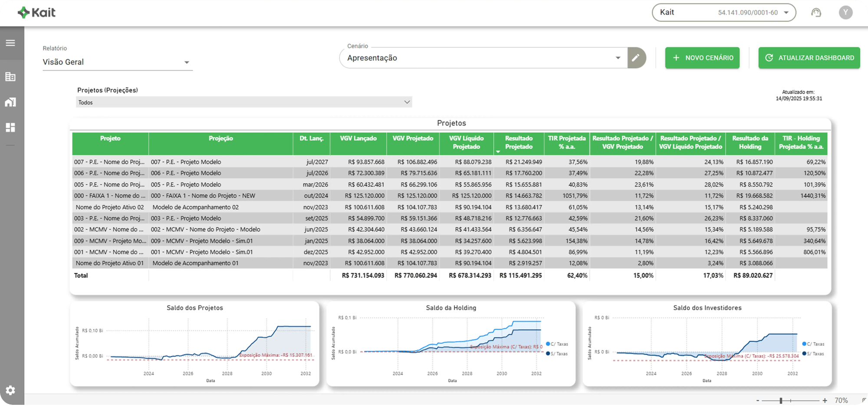
Task: Open the user avatar Y menu
Action: 845,13
